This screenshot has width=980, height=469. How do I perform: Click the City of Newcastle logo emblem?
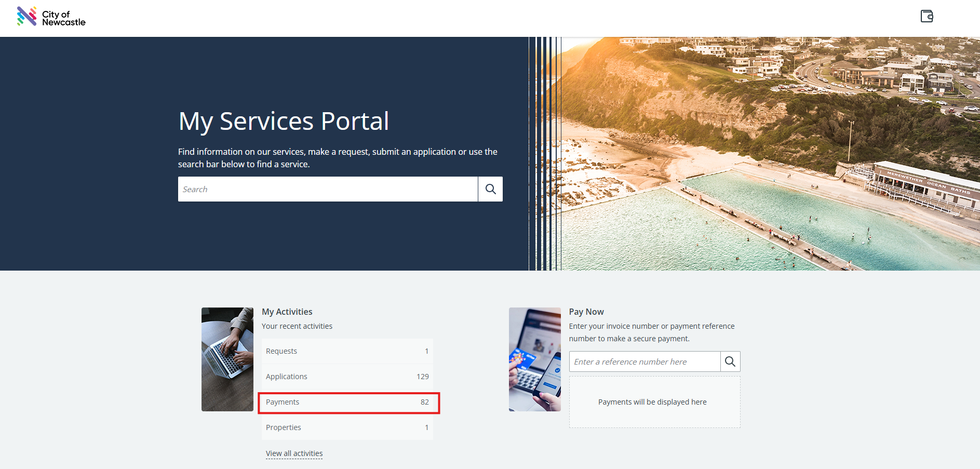26,17
